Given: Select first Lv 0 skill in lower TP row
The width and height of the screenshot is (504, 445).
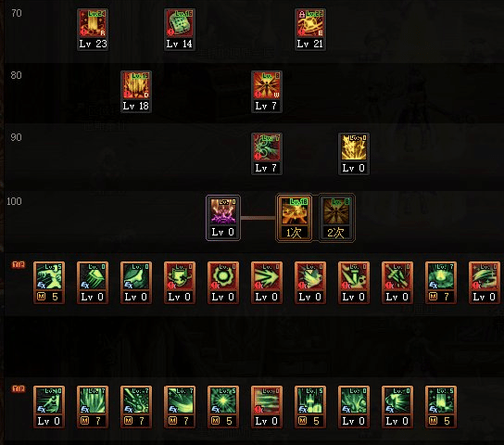Looking at the screenshot, I should click(49, 407).
